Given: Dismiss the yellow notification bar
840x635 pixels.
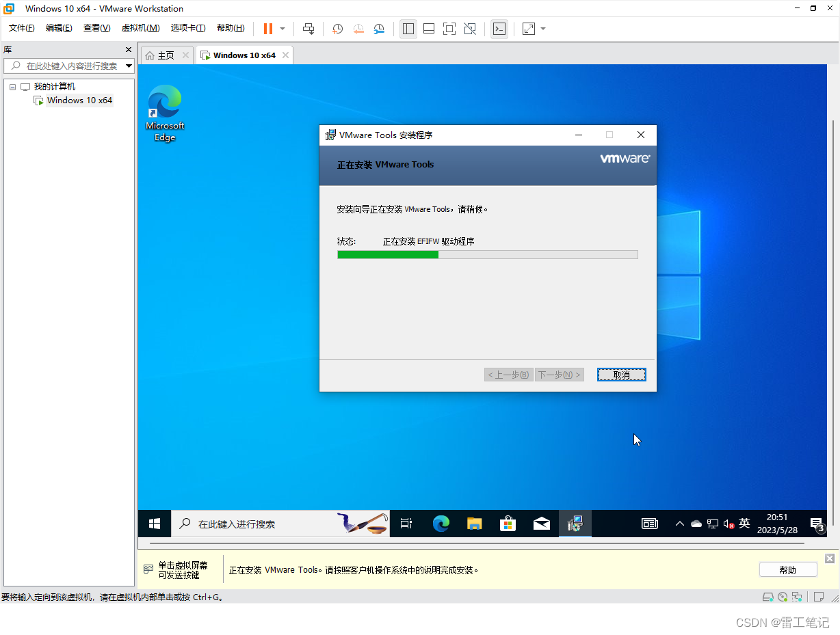Looking at the screenshot, I should (830, 558).
